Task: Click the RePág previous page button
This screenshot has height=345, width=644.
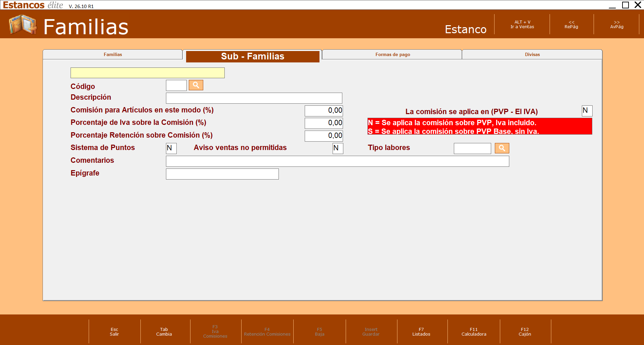Action: tap(571, 24)
